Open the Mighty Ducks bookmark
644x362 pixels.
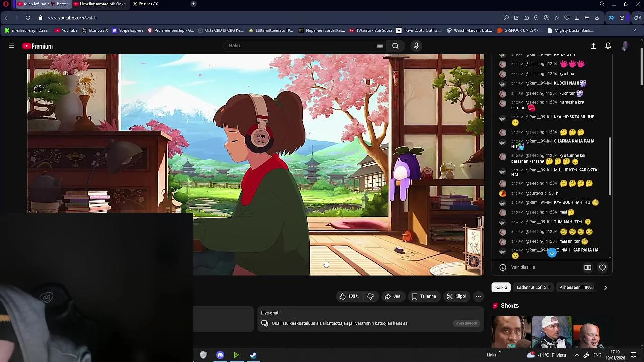point(570,30)
